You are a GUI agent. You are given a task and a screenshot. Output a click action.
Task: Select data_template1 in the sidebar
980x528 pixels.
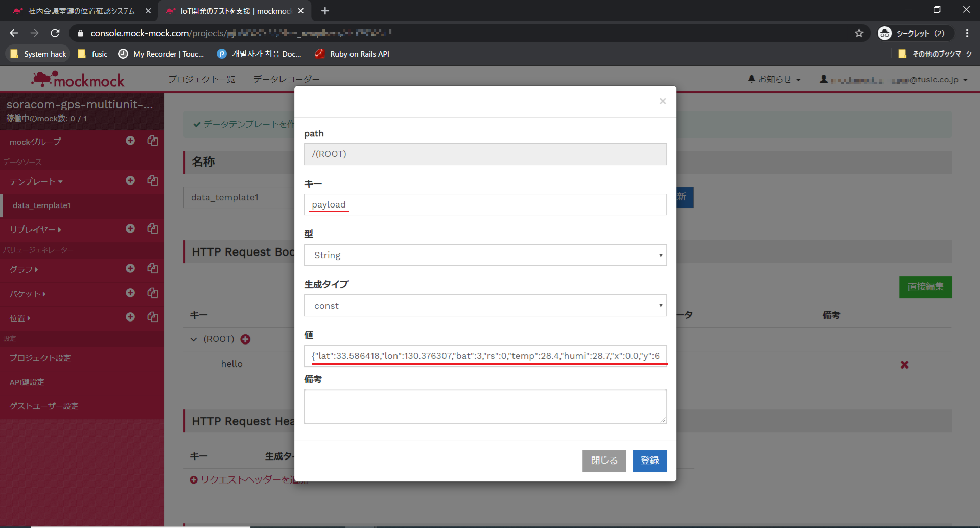pyautogui.click(x=42, y=205)
